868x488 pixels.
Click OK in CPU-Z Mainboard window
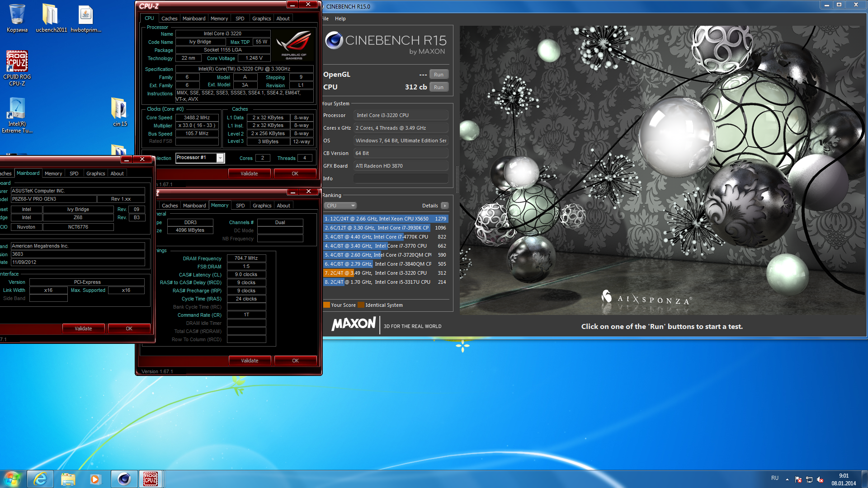(129, 328)
